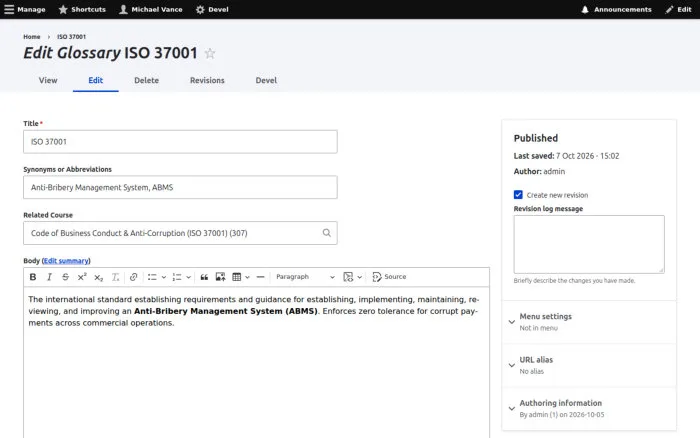Open the Devel gear menu

[212, 9]
